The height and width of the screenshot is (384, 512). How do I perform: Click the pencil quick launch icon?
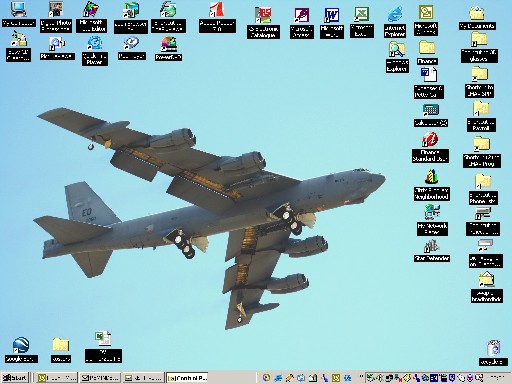tap(289, 378)
